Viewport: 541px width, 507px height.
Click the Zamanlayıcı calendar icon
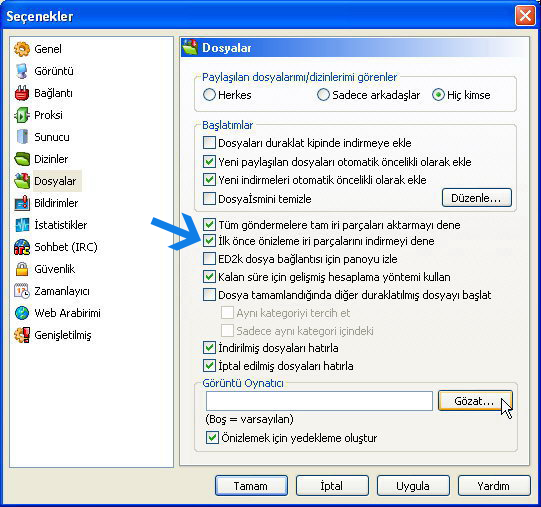coord(22,291)
